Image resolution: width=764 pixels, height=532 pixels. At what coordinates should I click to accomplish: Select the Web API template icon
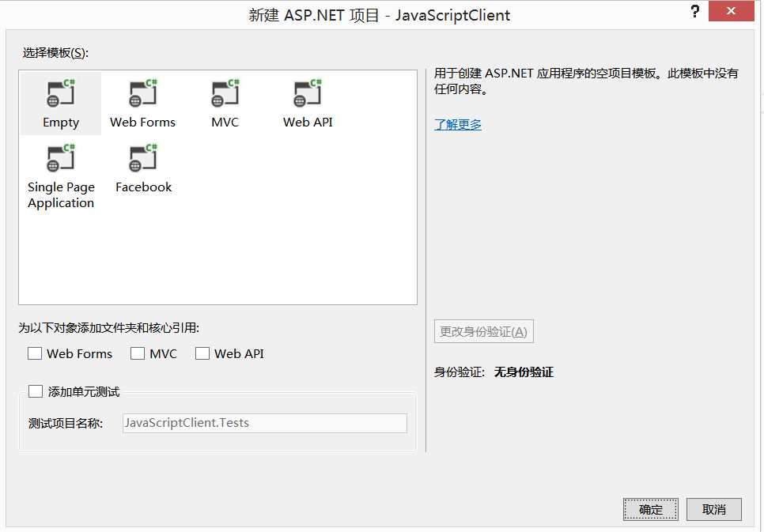pos(308,93)
